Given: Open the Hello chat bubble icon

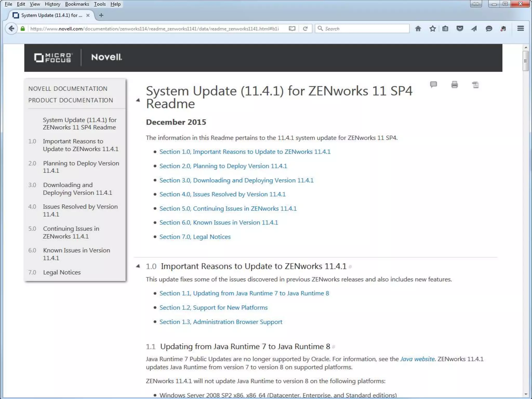Looking at the screenshot, I should click(x=489, y=29).
